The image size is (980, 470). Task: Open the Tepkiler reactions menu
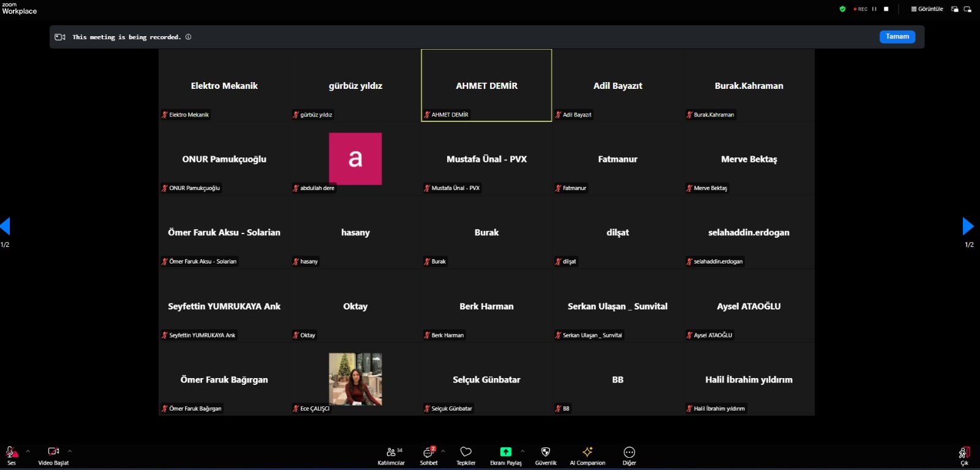click(466, 455)
